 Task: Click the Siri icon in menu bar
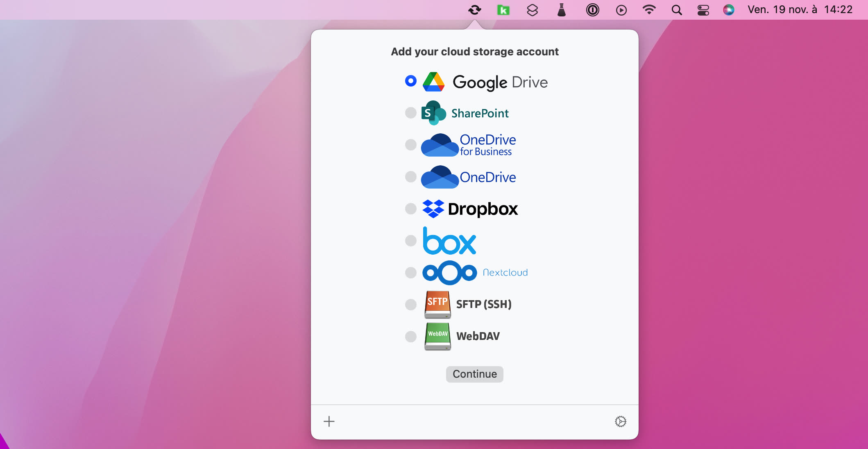click(x=729, y=10)
